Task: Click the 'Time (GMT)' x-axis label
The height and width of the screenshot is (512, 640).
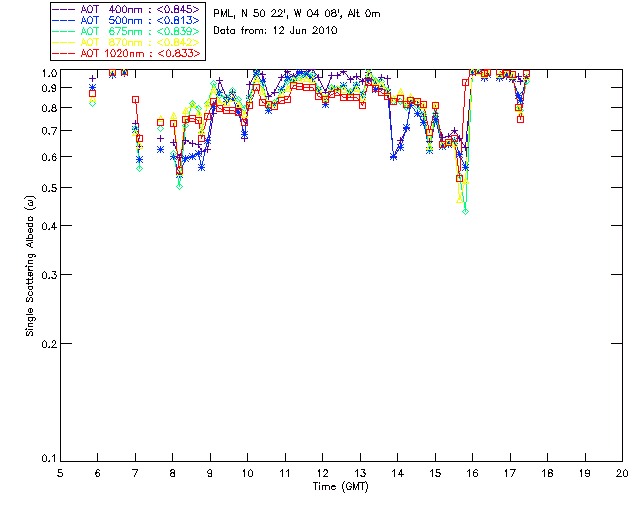Action: [x=341, y=486]
